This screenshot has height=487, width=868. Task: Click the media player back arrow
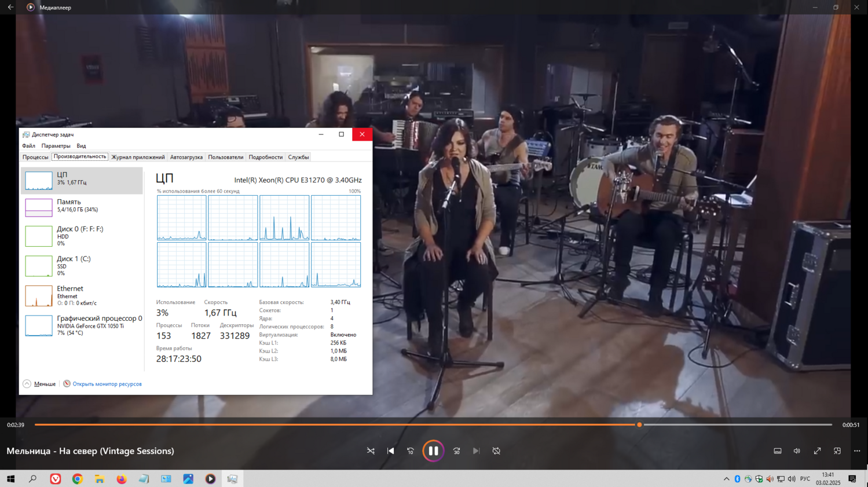[10, 8]
